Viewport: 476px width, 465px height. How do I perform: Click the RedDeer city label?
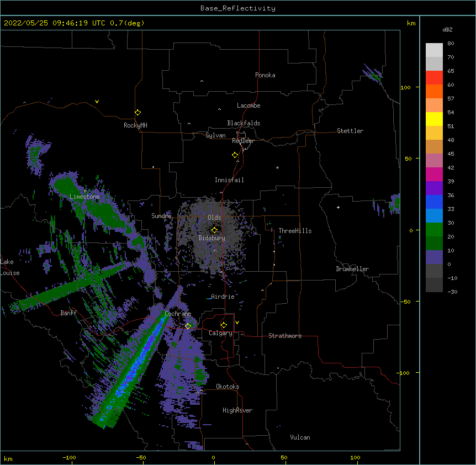click(243, 141)
